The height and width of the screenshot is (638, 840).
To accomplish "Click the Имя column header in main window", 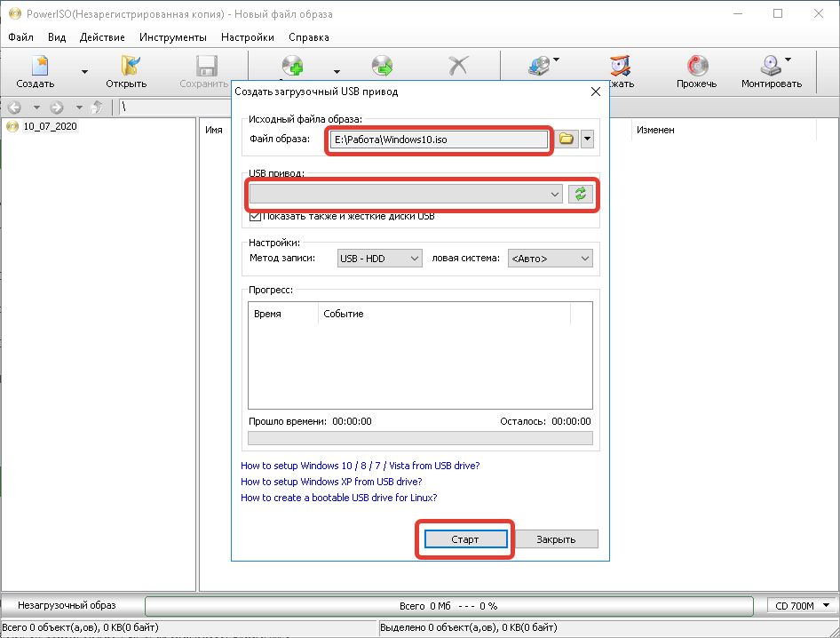I will 214,130.
